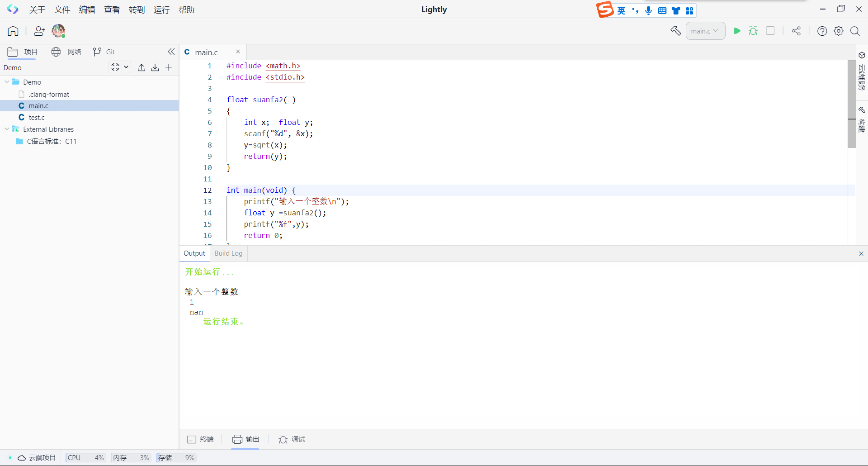Click line number 8 in the gutter
The width and height of the screenshot is (868, 466).
point(209,145)
